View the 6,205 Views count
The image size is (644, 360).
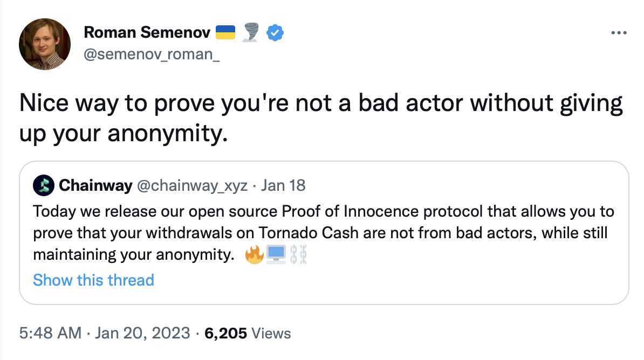[x=248, y=333]
